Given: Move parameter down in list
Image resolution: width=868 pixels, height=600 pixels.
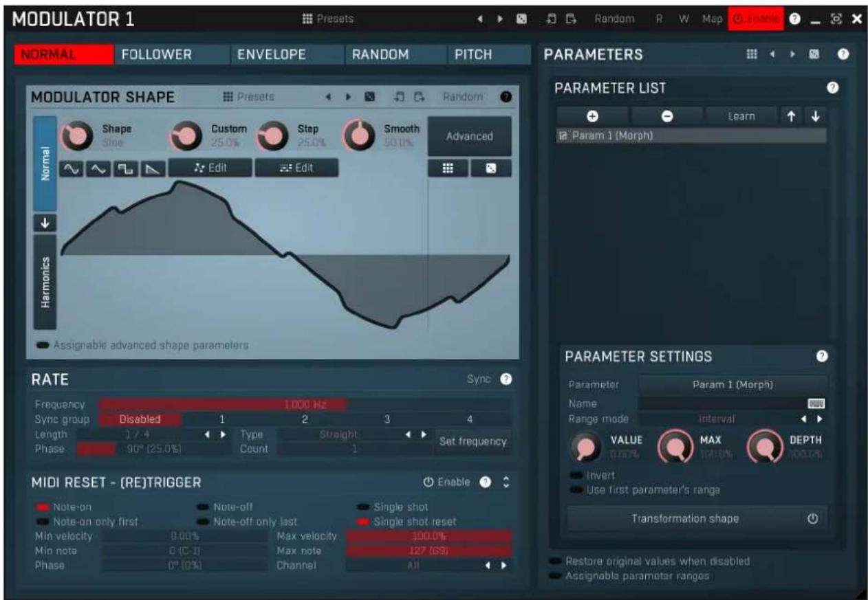Looking at the screenshot, I should [816, 117].
